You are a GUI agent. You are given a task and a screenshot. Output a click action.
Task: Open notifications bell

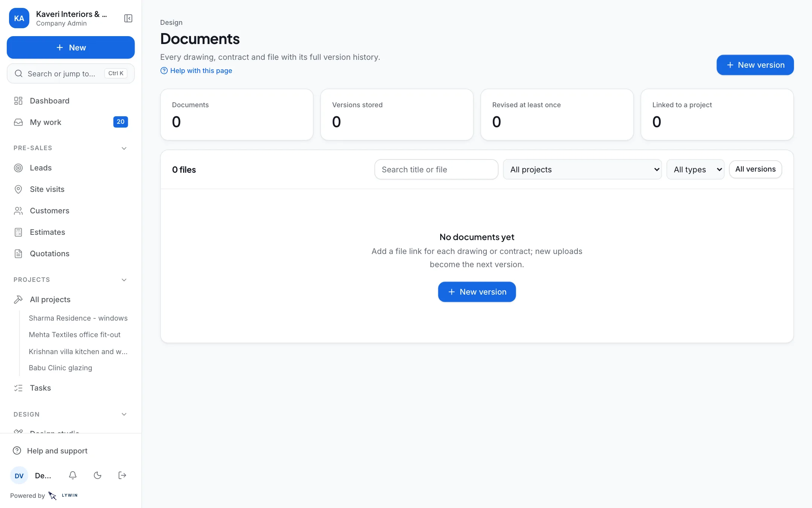[73, 475]
